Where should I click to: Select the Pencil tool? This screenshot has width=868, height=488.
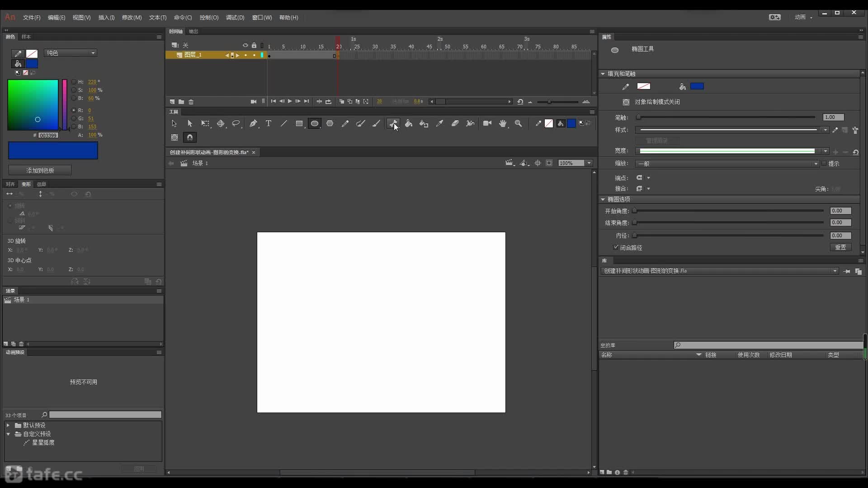(x=345, y=123)
